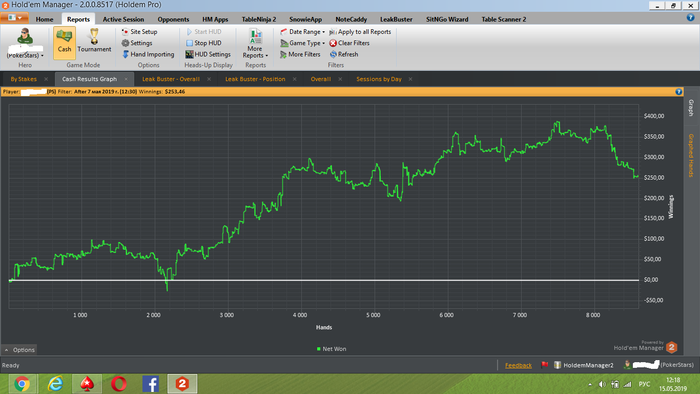
Task: Clear Filters with the red X
Action: [x=350, y=43]
